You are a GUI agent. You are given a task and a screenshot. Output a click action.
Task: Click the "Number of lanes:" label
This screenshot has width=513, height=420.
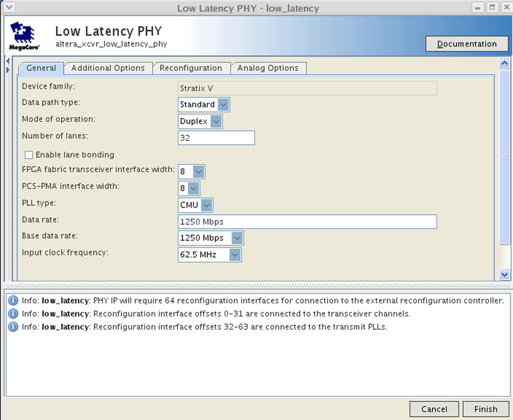coord(55,136)
